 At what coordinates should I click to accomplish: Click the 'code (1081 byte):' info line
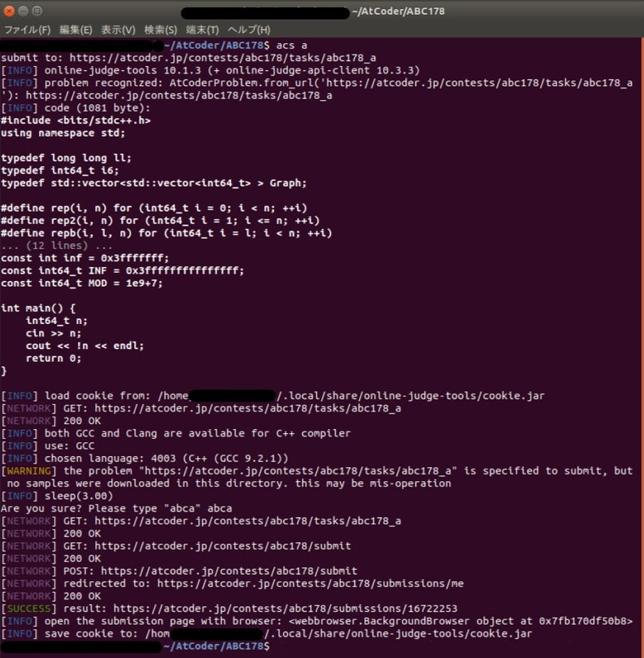(x=76, y=108)
